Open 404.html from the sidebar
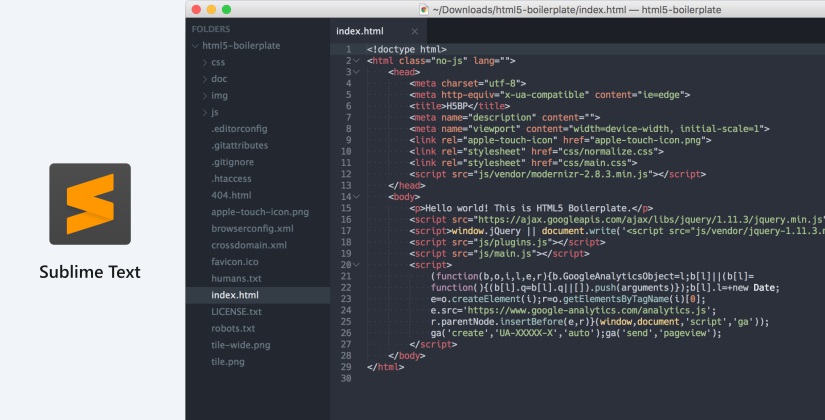Image resolution: width=825 pixels, height=420 pixels. point(231,195)
